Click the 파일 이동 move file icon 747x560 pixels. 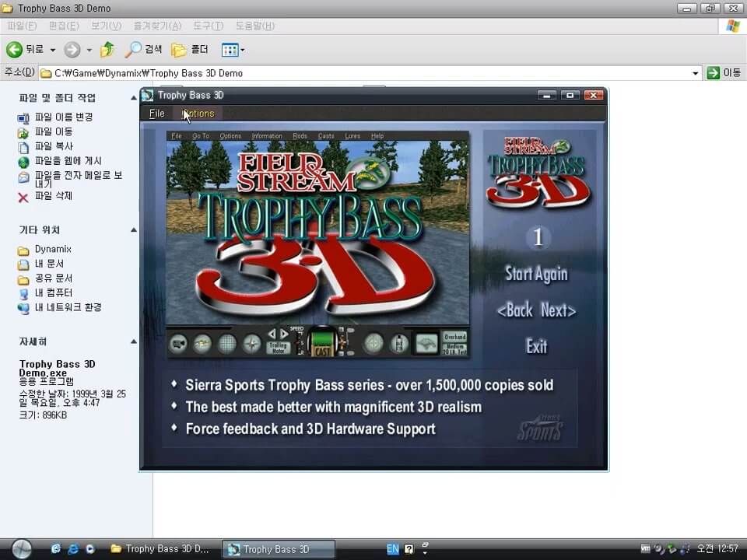point(23,132)
